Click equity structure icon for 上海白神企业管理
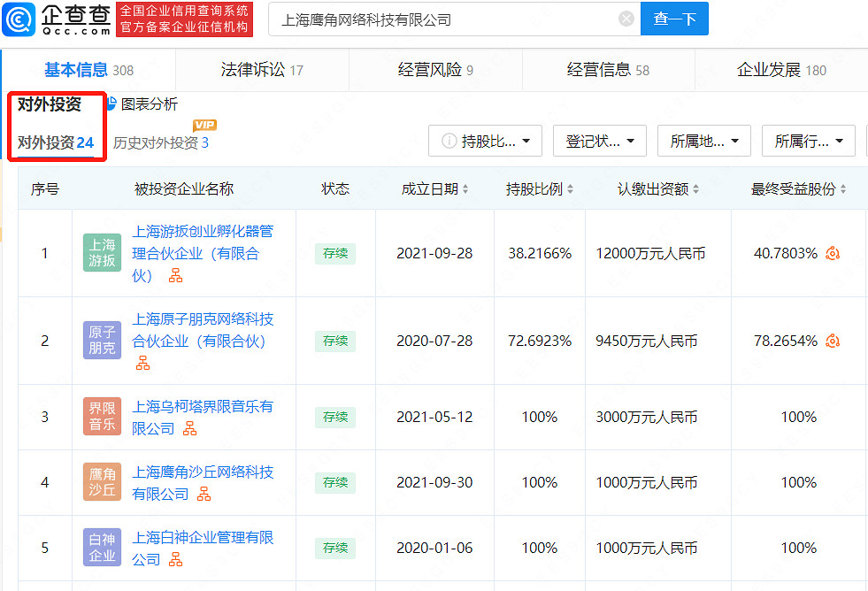Image resolution: width=868 pixels, height=591 pixels. [x=175, y=559]
